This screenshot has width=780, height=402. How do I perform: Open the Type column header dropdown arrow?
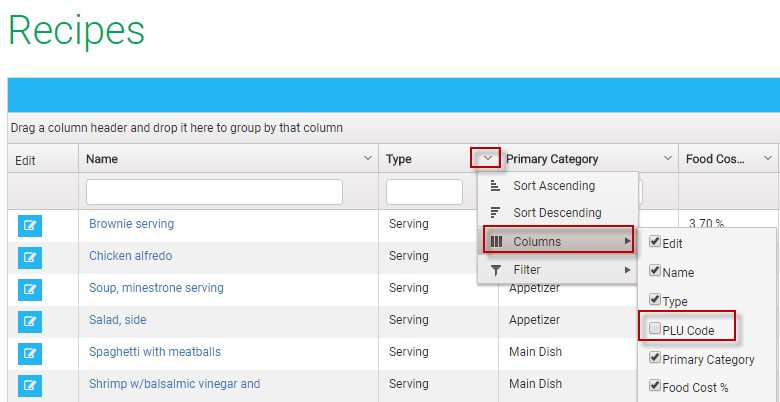click(486, 158)
